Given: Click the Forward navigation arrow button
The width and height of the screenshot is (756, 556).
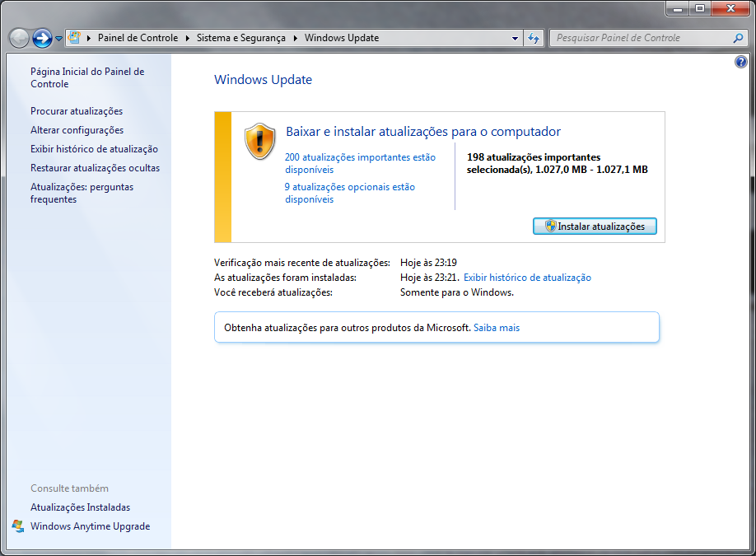Looking at the screenshot, I should (42, 38).
